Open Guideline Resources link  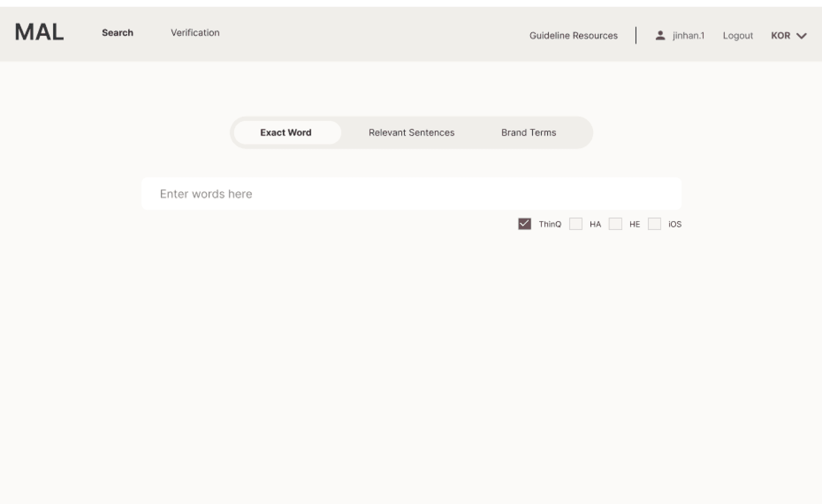point(573,36)
